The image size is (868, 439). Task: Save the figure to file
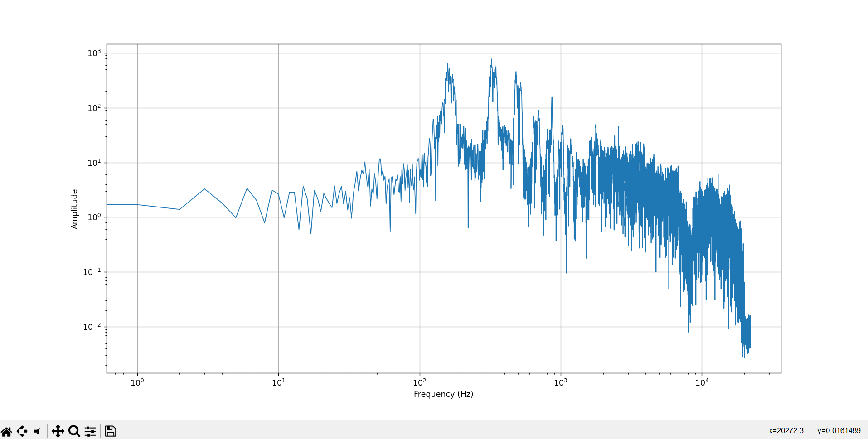[x=111, y=431]
